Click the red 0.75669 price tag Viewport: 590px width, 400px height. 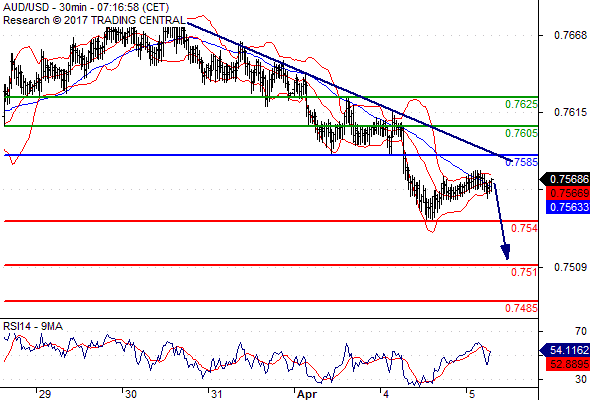(x=568, y=193)
